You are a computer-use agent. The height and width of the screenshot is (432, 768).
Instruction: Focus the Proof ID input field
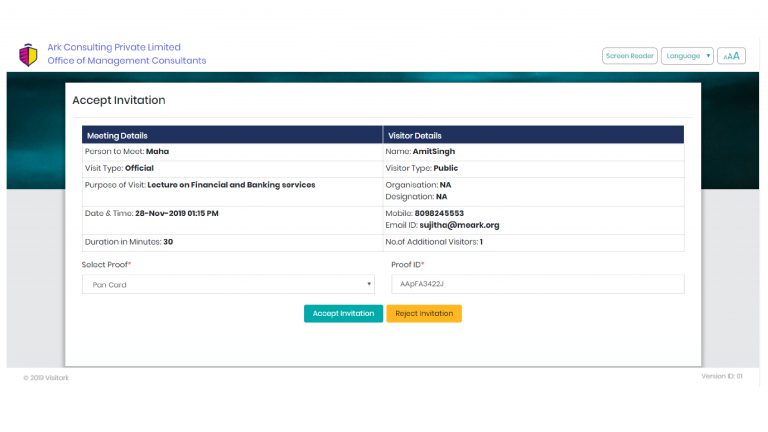click(x=537, y=285)
